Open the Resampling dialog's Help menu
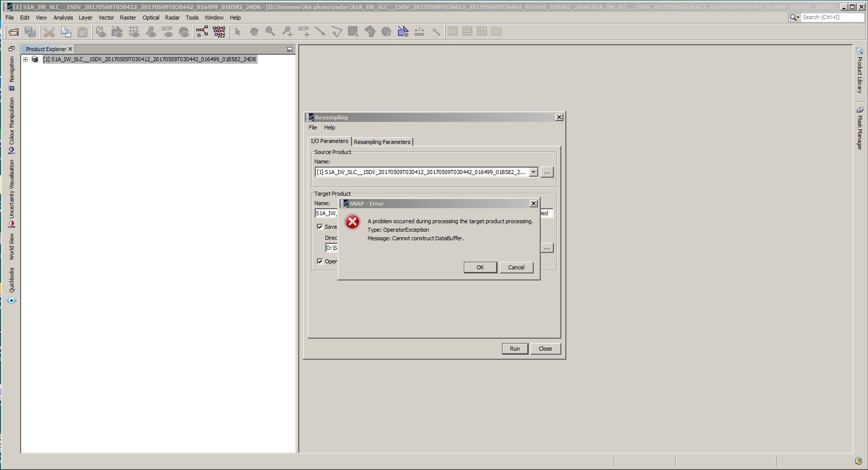Image resolution: width=868 pixels, height=470 pixels. pyautogui.click(x=329, y=127)
